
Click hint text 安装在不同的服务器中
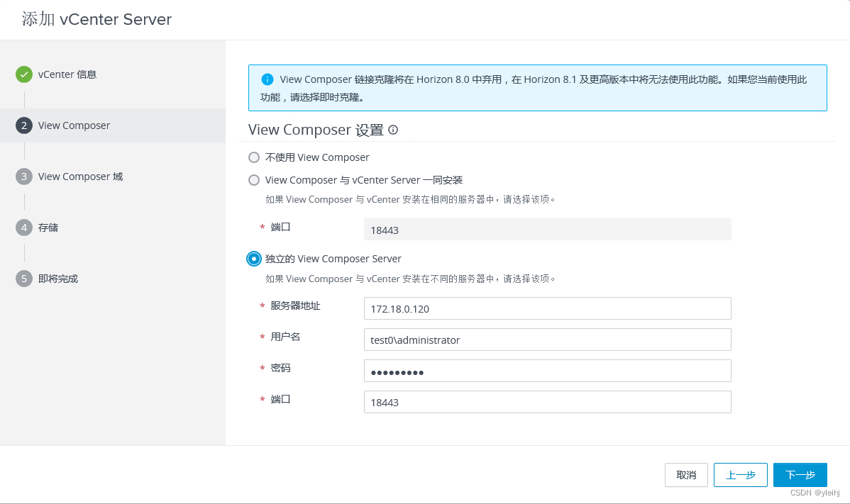point(410,279)
